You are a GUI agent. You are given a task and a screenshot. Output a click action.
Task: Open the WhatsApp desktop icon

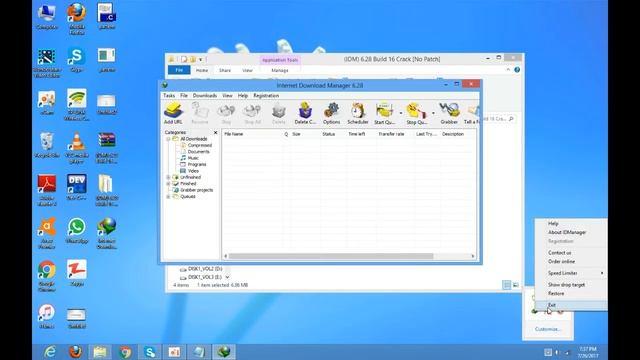(77, 231)
